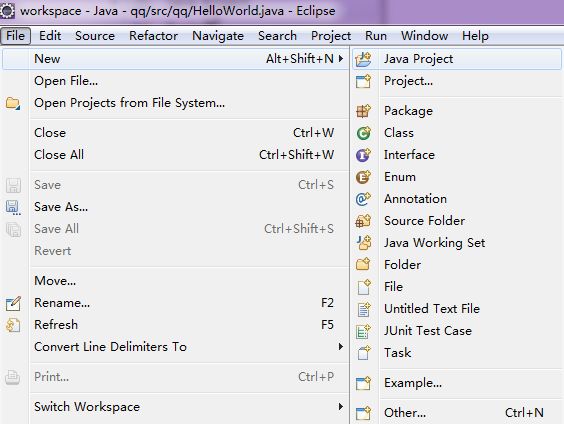Click the Folder icon in New submenu
564x424 pixels.
click(363, 265)
